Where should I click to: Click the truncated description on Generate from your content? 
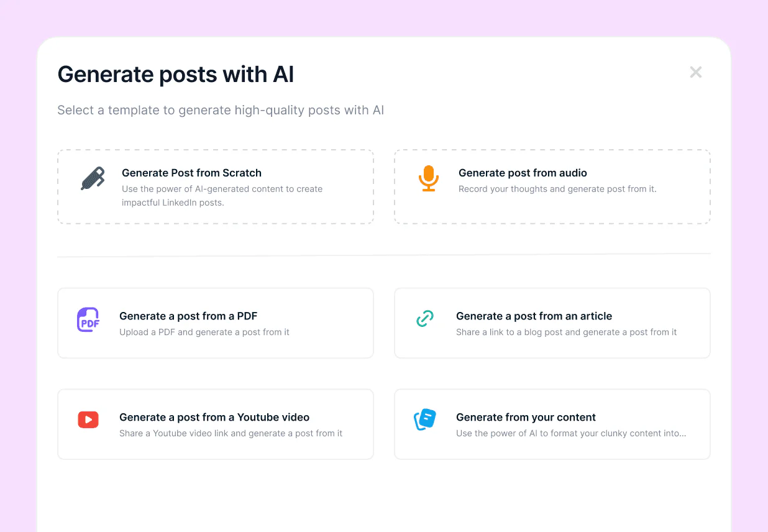click(570, 433)
